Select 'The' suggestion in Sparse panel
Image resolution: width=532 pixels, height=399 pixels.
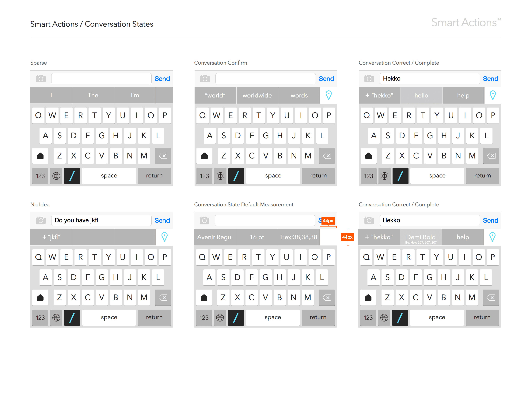(x=93, y=95)
